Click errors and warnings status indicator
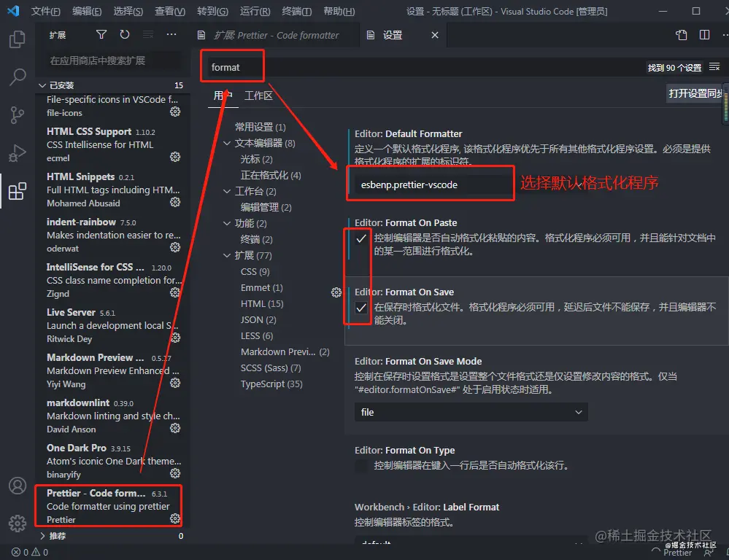Image resolution: width=729 pixels, height=560 pixels. click(x=30, y=552)
